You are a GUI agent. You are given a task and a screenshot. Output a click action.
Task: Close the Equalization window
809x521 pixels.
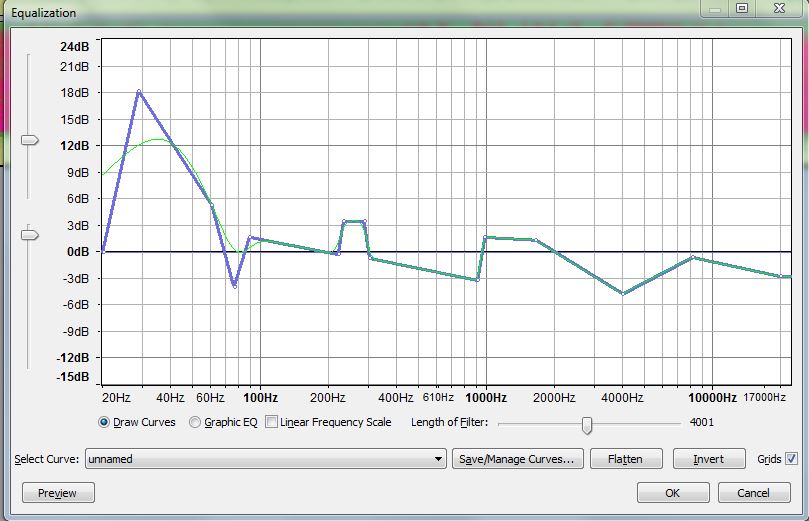click(780, 8)
